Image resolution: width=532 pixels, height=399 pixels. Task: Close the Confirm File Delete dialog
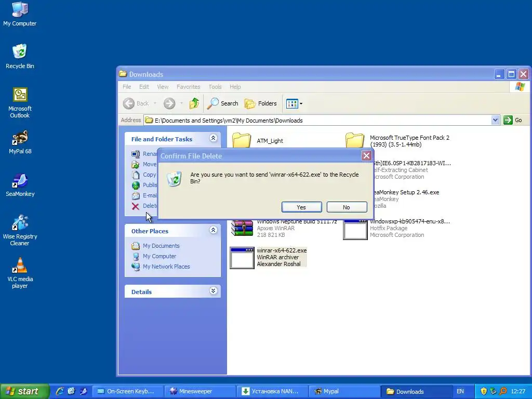click(x=366, y=156)
